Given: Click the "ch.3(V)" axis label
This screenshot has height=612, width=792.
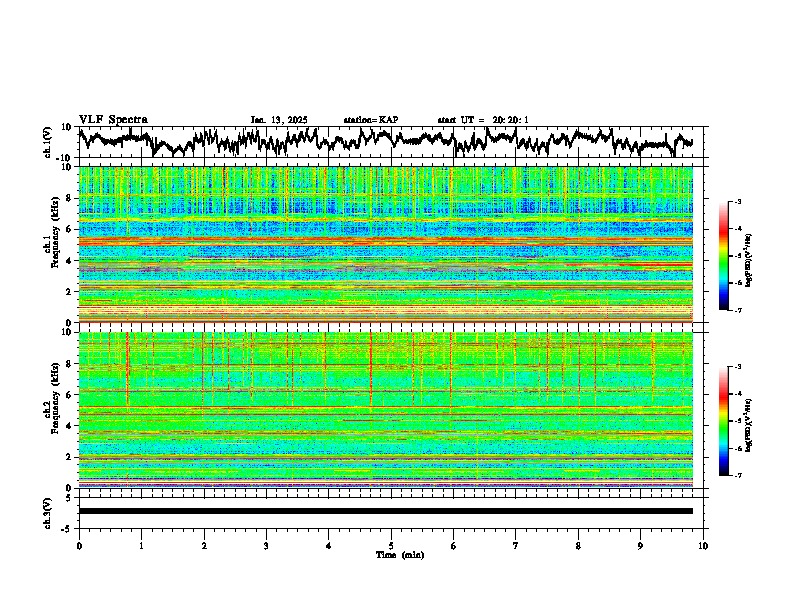Looking at the screenshot, I should (x=48, y=513).
